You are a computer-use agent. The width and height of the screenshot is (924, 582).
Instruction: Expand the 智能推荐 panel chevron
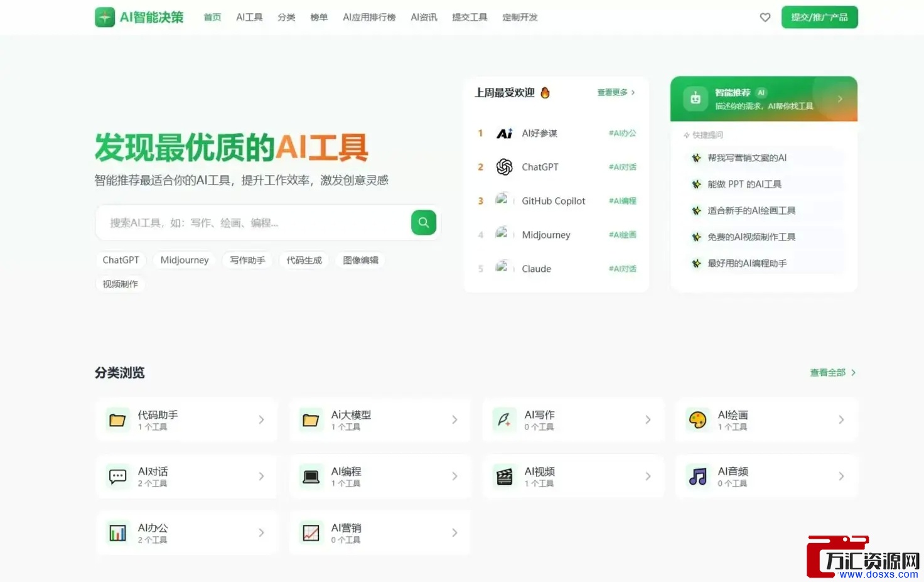[x=840, y=99]
